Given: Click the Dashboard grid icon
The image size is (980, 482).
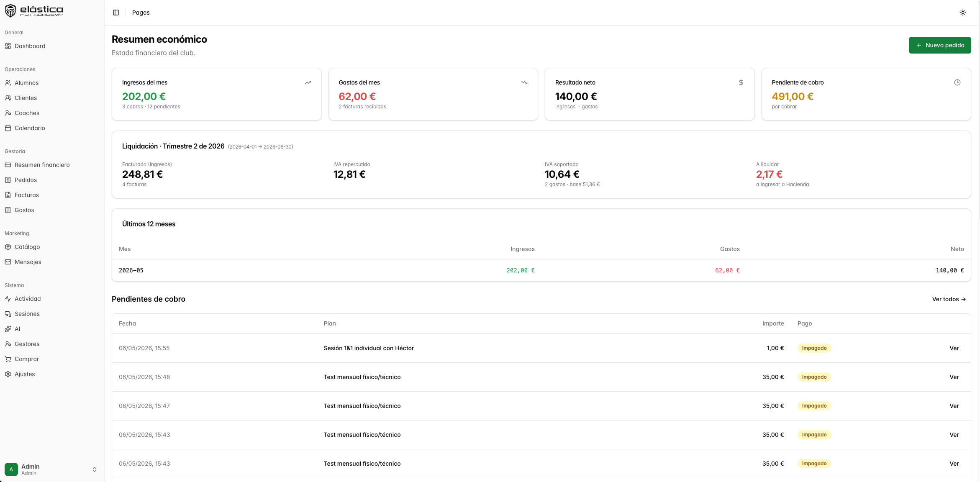Looking at the screenshot, I should (x=8, y=46).
